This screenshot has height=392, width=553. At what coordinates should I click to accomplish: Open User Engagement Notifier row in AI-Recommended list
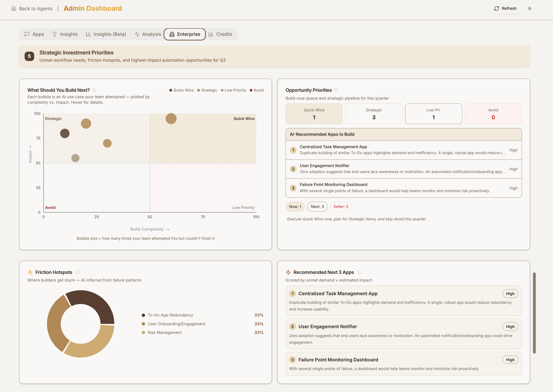tap(404, 169)
